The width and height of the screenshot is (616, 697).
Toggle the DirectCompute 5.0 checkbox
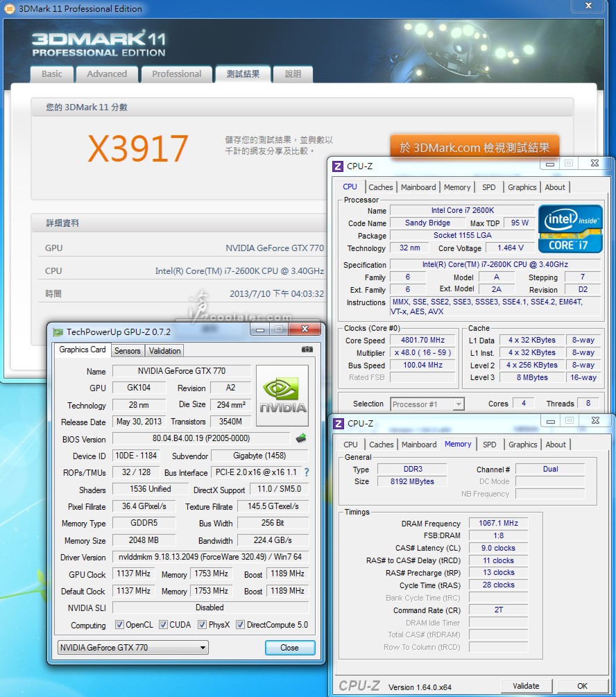point(240,625)
